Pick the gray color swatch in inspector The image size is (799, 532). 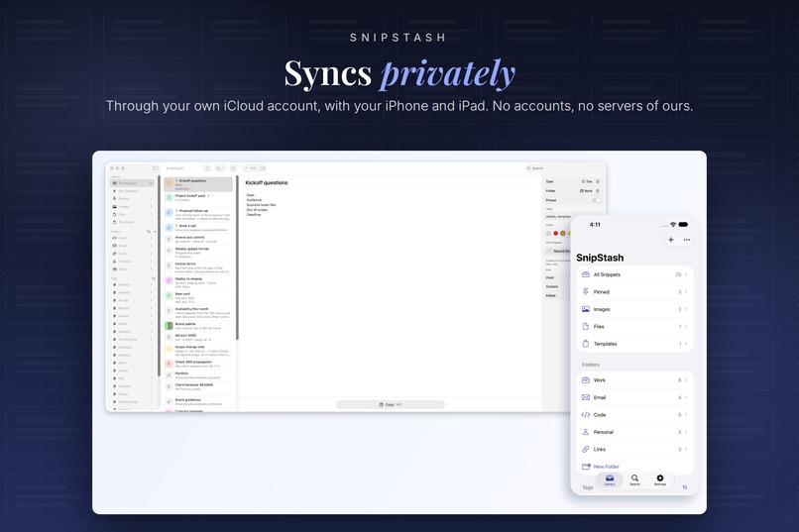point(549,233)
